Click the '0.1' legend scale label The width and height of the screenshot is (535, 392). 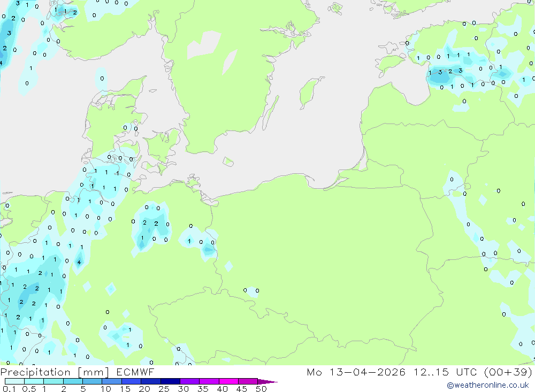coord(9,389)
